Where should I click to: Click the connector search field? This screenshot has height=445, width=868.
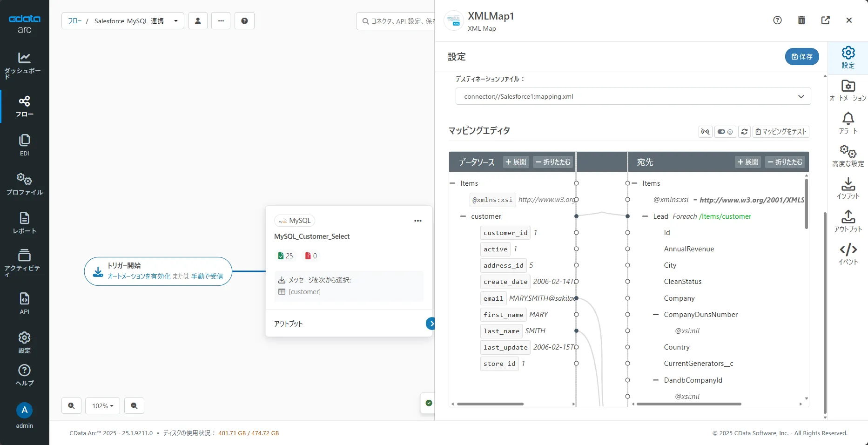(x=396, y=21)
